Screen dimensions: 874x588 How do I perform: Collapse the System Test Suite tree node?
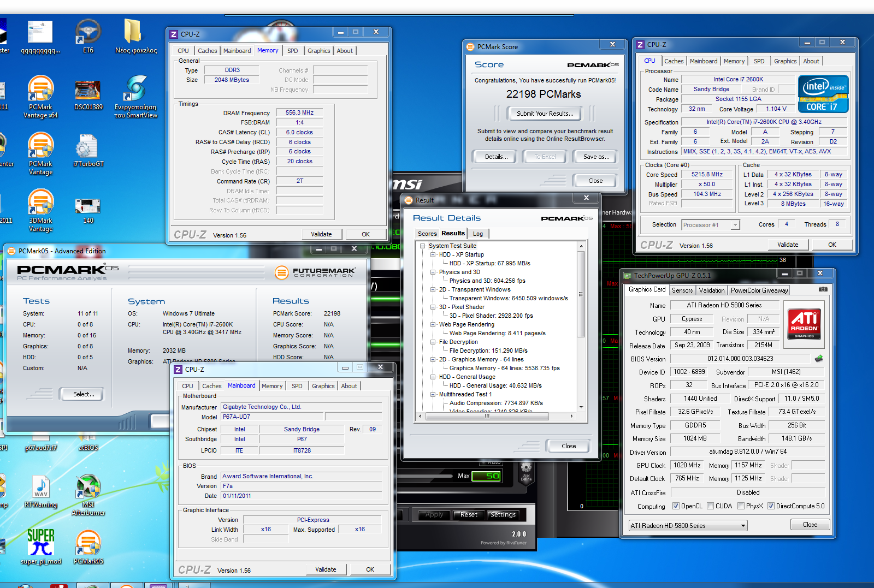coord(423,246)
